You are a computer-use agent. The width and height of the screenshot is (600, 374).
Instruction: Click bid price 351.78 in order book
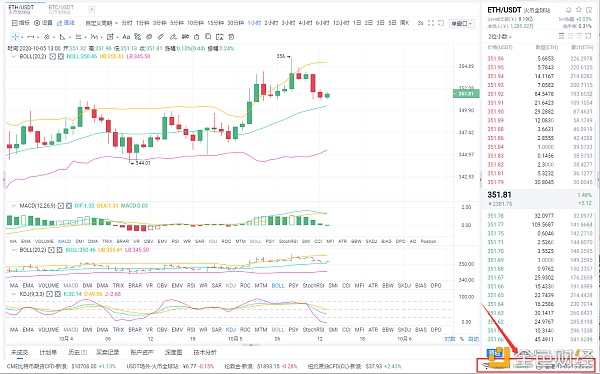496,216
